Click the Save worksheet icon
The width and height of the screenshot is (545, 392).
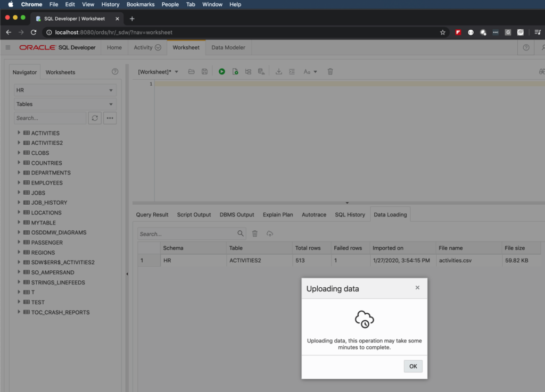205,71
